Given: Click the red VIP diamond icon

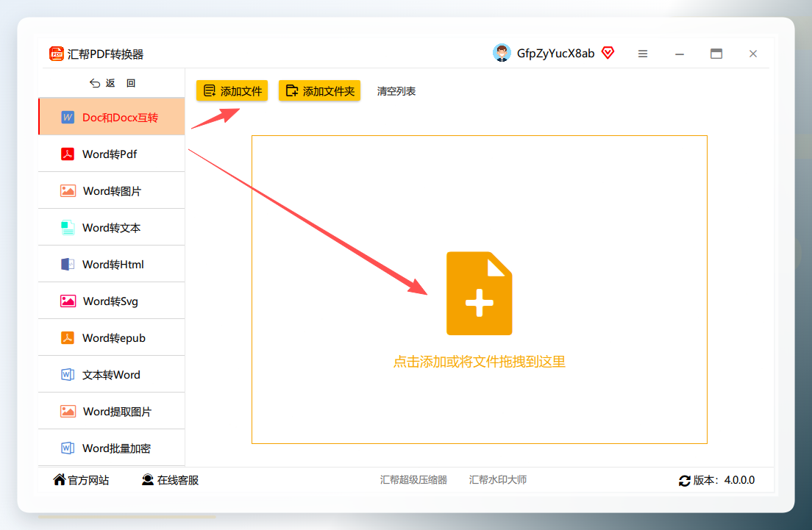Looking at the screenshot, I should 608,52.
